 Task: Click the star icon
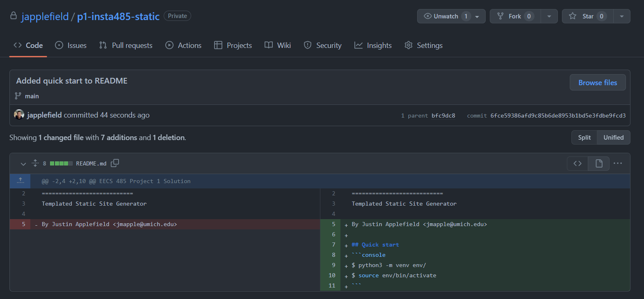point(573,16)
